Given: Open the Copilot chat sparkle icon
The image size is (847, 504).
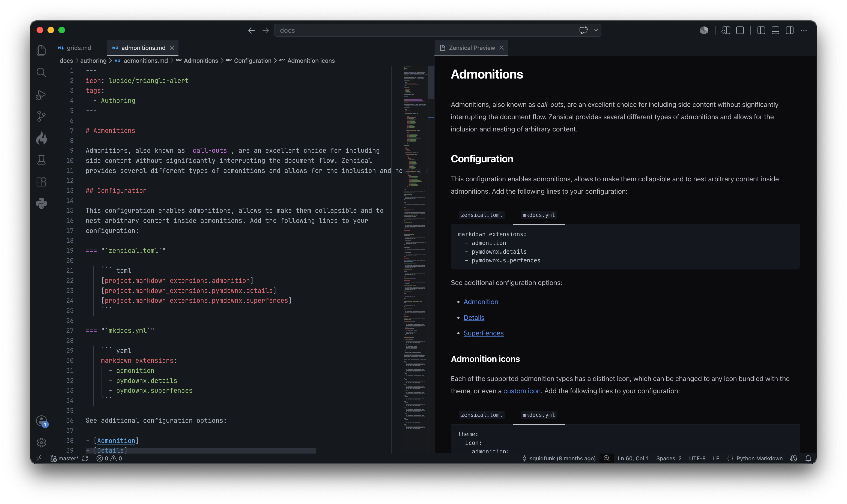Looking at the screenshot, I should click(583, 30).
